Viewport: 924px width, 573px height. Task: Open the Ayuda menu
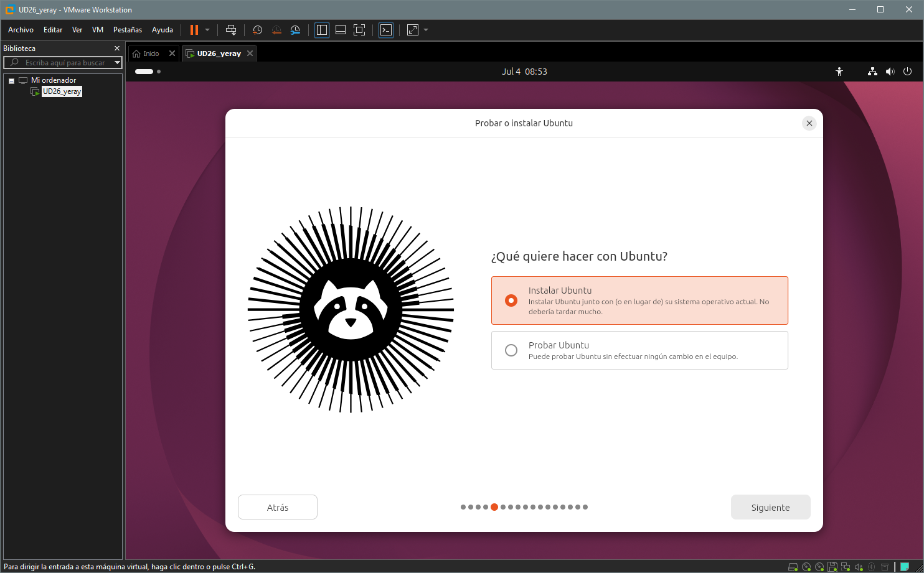coord(163,30)
